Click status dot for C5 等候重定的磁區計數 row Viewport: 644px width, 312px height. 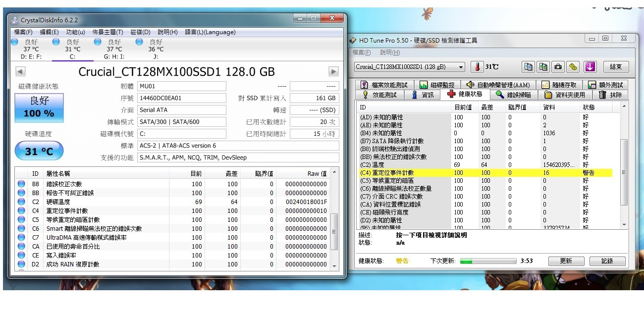[x=21, y=220]
